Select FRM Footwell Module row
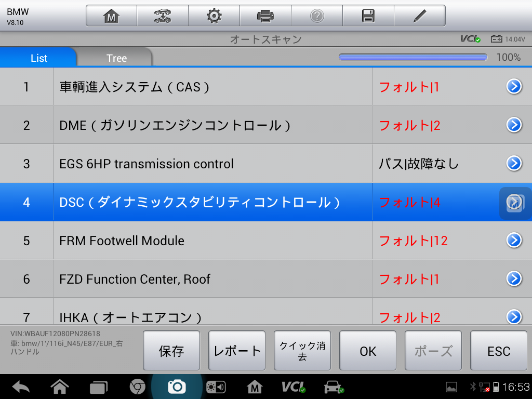The height and width of the screenshot is (399, 532). [266, 240]
